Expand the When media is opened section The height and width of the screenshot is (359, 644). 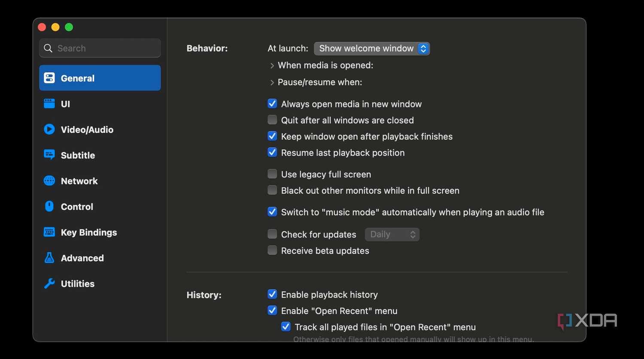pyautogui.click(x=272, y=66)
